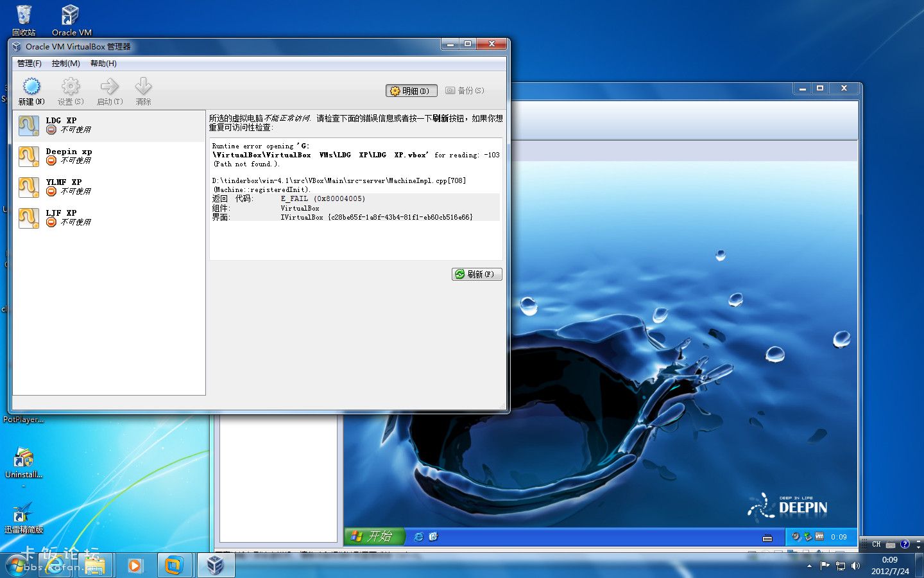
Task: Select the Deepin xp virtual machine
Action: [x=108, y=157]
